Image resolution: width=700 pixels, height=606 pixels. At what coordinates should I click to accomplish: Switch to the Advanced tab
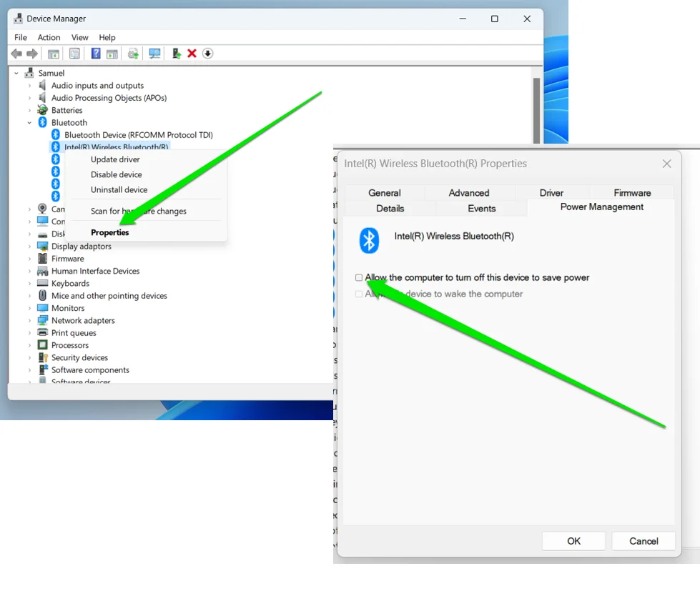tap(469, 193)
